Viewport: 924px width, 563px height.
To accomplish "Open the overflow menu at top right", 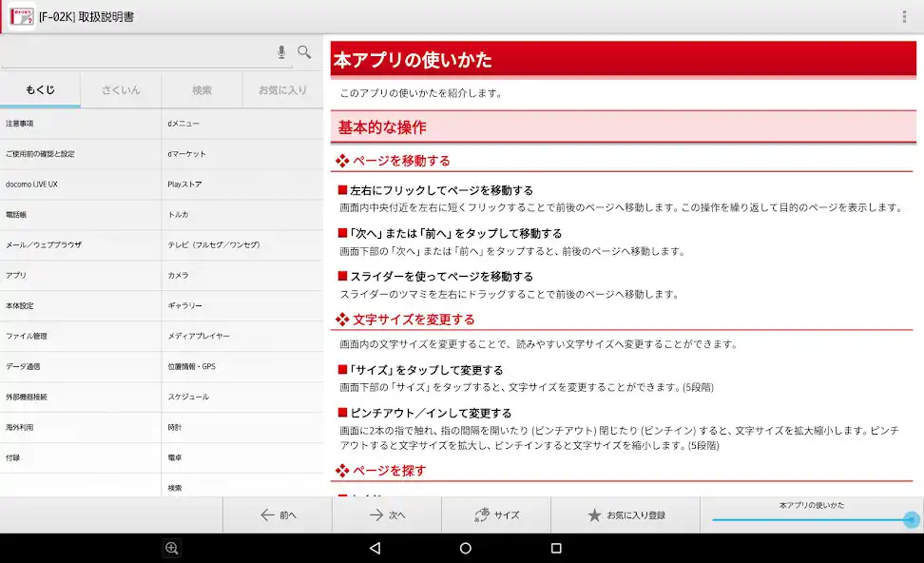I will pos(903,14).
